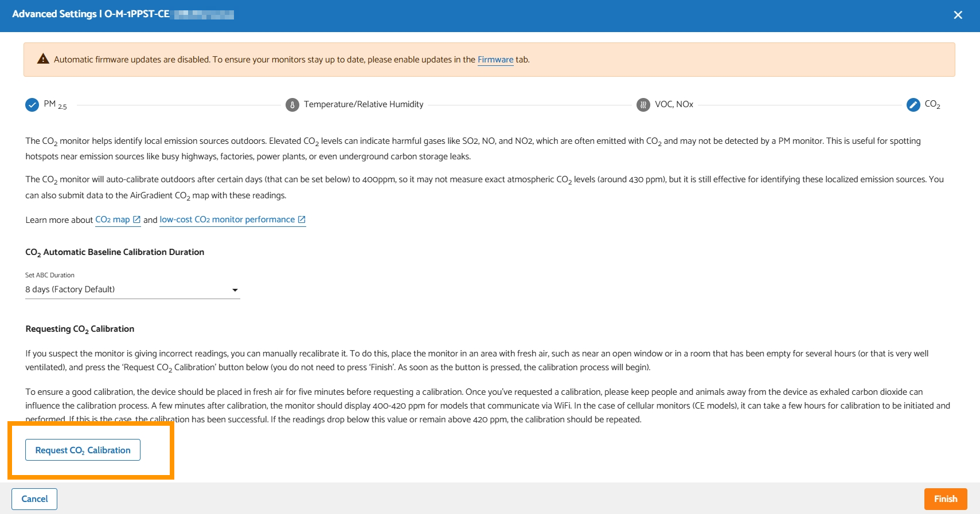
Task: Open the Firmware tab link in alert
Action: pyautogui.click(x=495, y=60)
